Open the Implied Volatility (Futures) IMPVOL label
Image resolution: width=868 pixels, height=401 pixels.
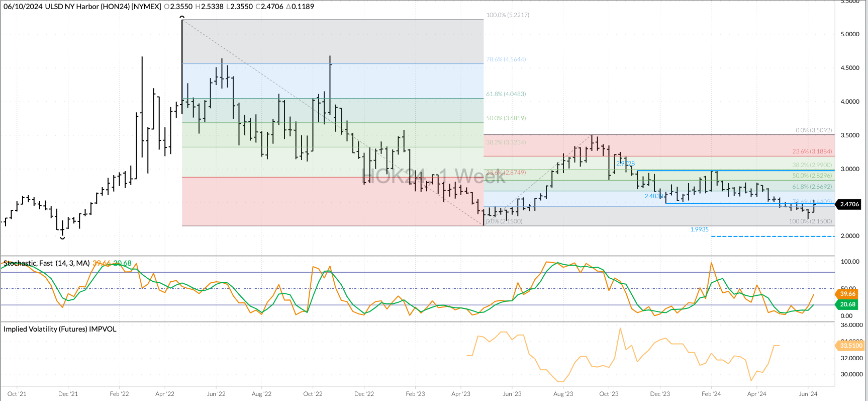pyautogui.click(x=60, y=329)
